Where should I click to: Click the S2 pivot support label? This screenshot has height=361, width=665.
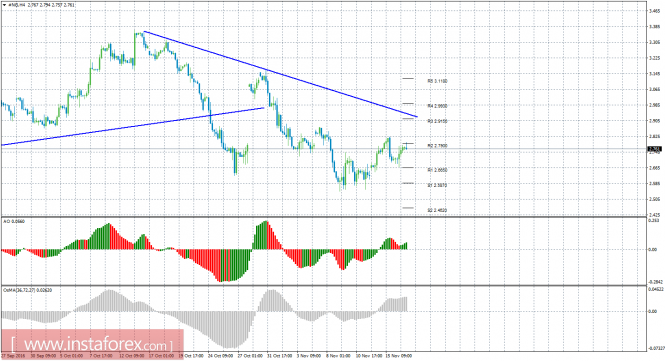coord(437,210)
